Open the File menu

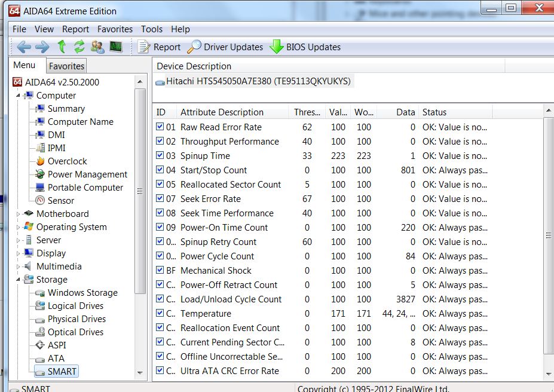20,29
